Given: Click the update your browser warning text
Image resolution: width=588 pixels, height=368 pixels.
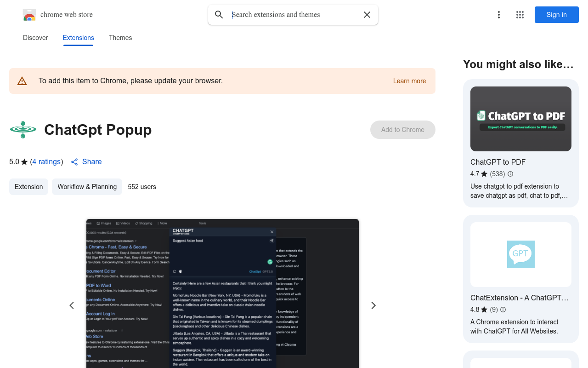Looking at the screenshot, I should (130, 81).
